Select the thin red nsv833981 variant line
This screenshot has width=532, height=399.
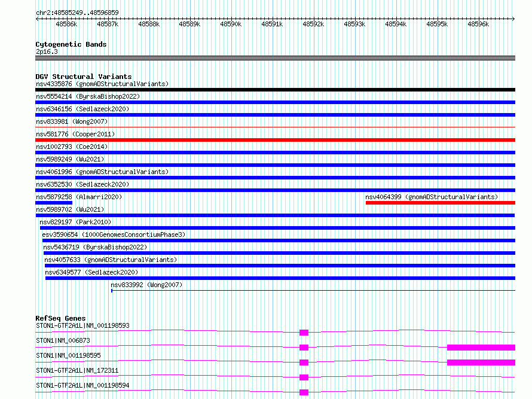[x=275, y=127]
